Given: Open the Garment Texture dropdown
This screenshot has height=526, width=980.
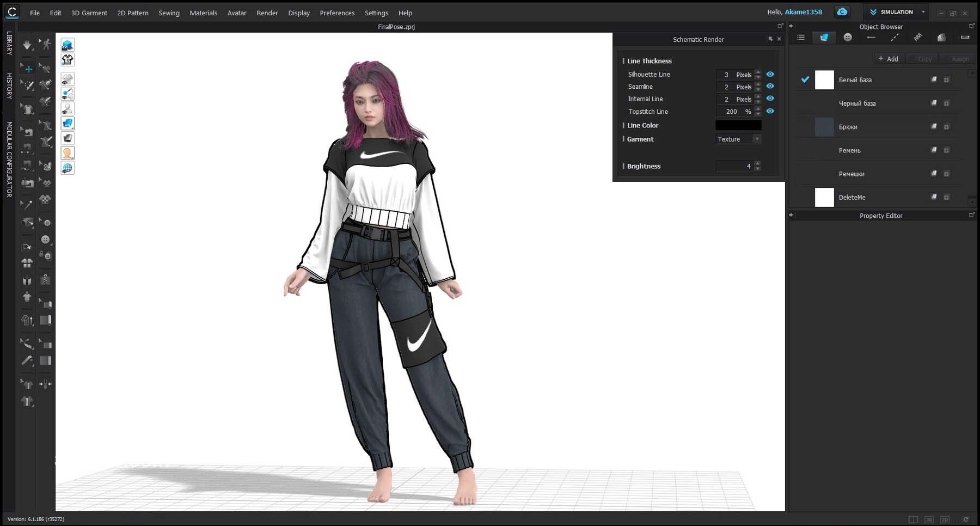Looking at the screenshot, I should (738, 139).
